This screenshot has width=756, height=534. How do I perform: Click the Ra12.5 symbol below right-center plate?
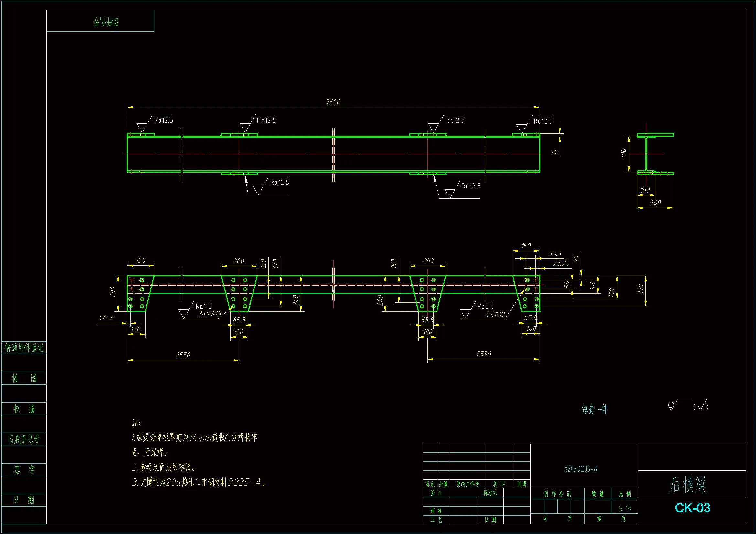point(470,186)
